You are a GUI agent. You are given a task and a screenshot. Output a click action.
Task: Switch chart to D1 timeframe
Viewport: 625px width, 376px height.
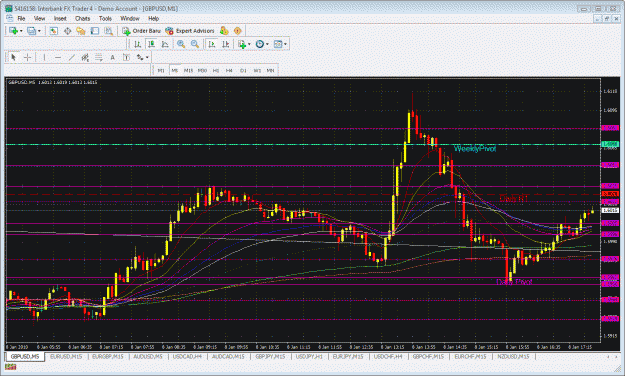click(x=243, y=70)
